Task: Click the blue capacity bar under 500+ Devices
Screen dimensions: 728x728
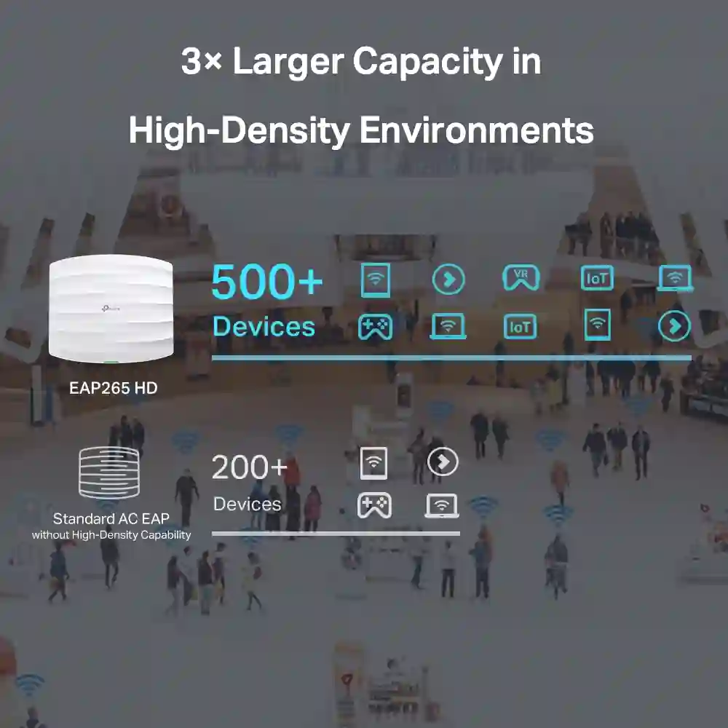Action: 451,357
